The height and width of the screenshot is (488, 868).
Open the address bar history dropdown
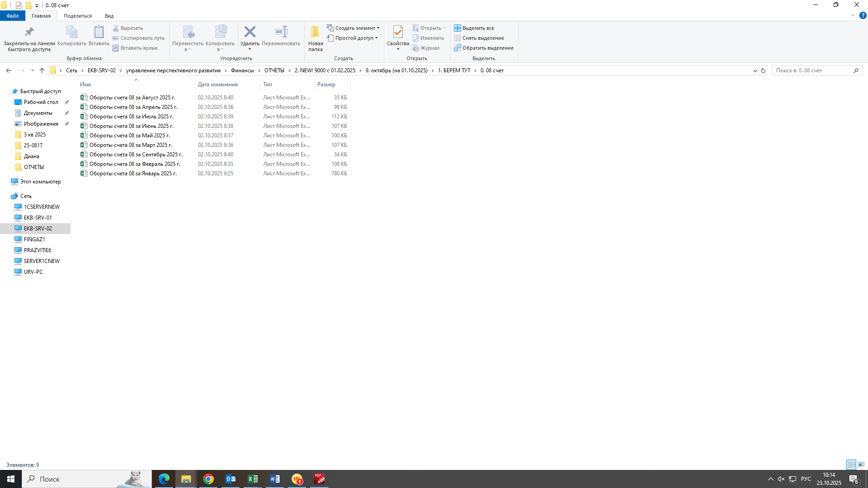pyautogui.click(x=755, y=70)
